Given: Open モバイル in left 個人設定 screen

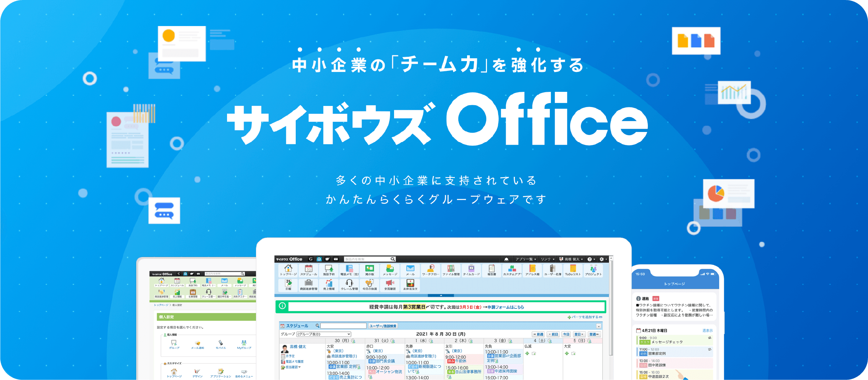Looking at the screenshot, I should (221, 345).
